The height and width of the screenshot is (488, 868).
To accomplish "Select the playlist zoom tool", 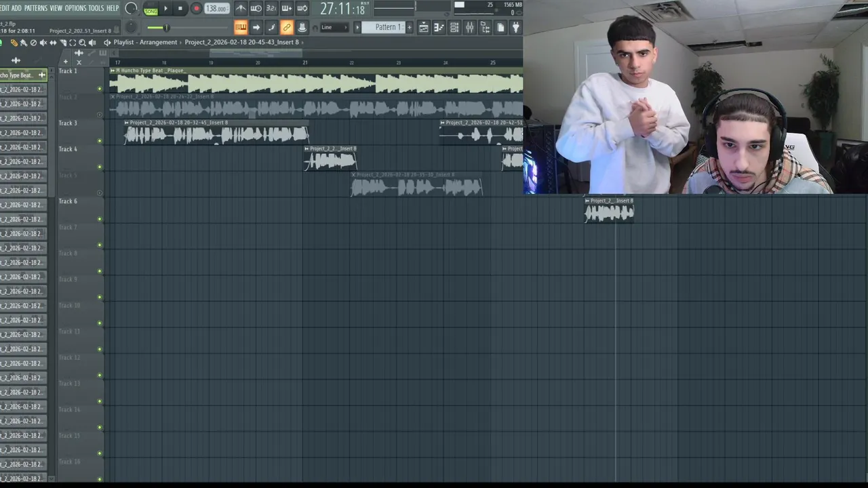I will point(82,43).
